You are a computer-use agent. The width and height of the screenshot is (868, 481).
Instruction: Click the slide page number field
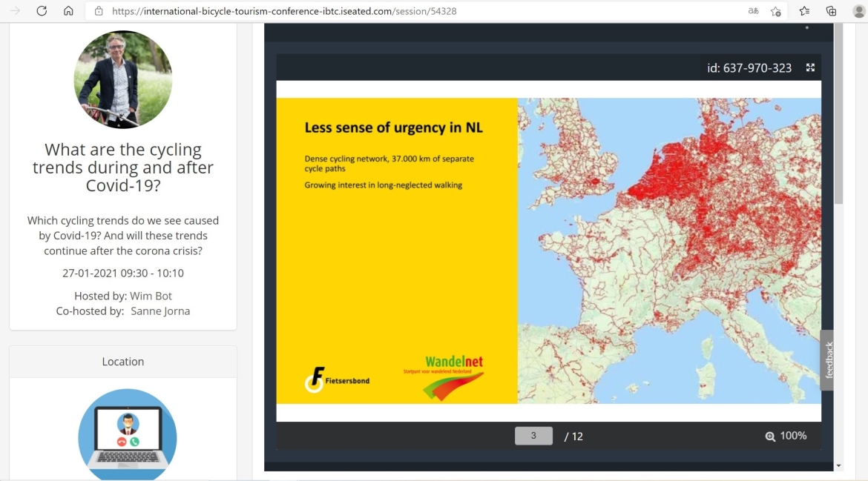point(533,436)
